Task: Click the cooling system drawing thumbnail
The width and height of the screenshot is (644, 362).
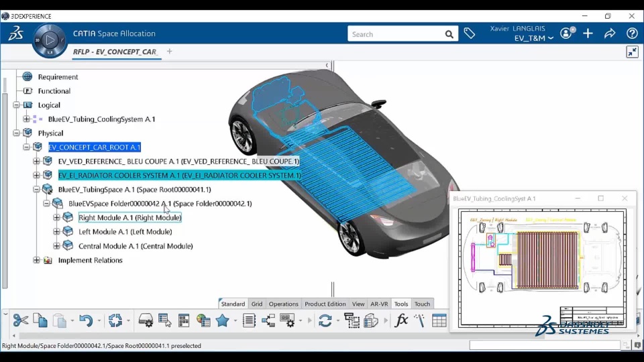Action: coord(542,268)
